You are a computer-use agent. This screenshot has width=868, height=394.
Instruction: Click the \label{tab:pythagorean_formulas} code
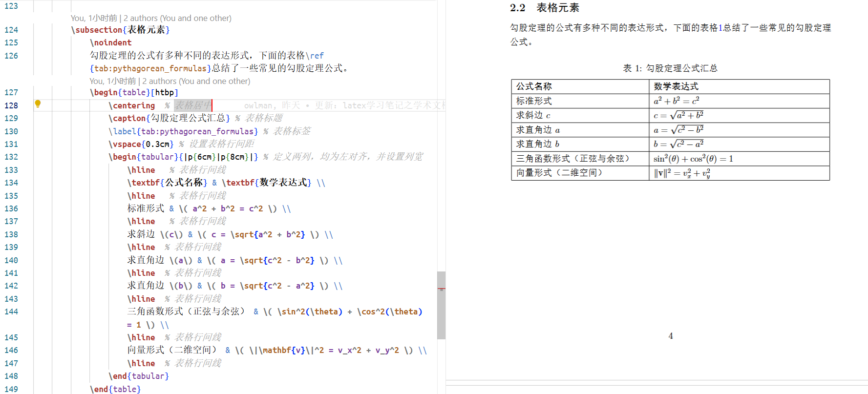coord(183,131)
